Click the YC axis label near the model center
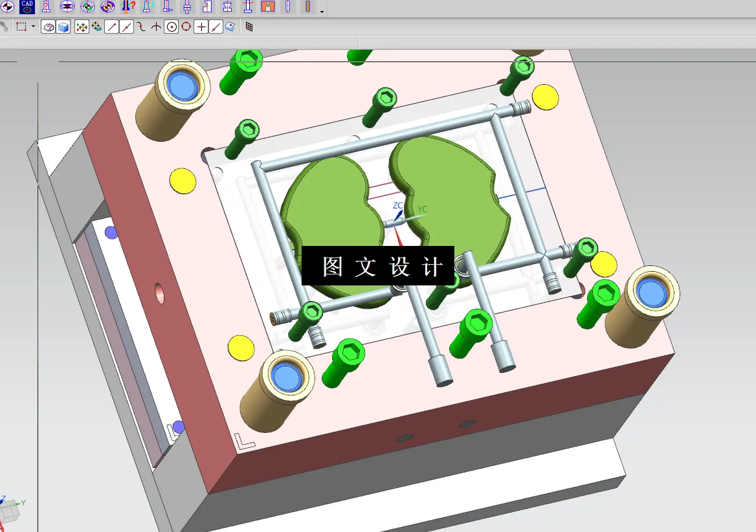The image size is (756, 532). [422, 209]
